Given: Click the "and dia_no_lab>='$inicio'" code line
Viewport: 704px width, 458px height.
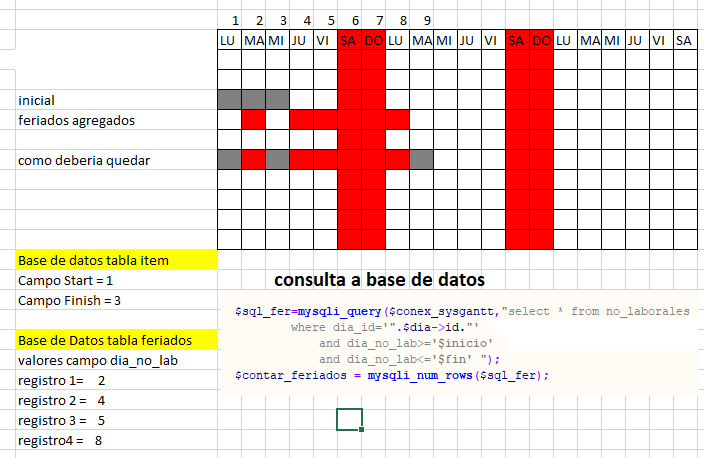Looking at the screenshot, I should 406,343.
